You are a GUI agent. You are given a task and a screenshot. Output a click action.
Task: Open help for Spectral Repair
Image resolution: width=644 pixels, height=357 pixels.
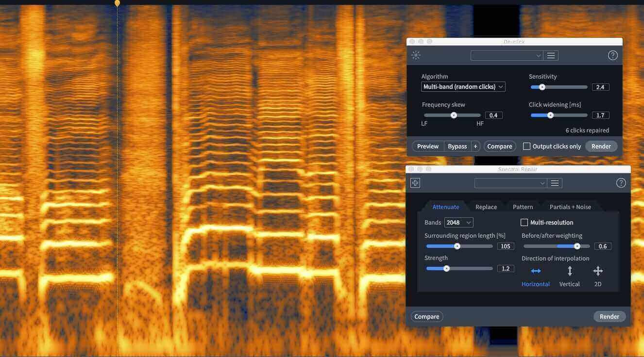click(621, 183)
